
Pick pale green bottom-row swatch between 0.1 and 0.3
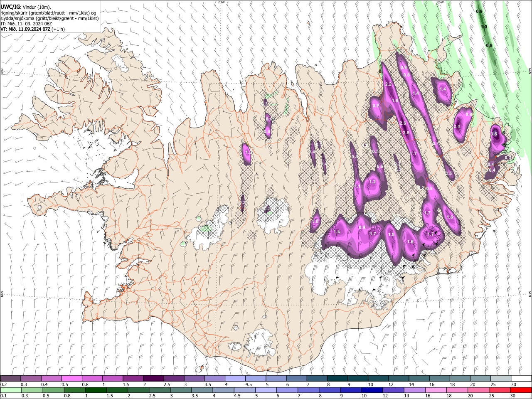pos(10,390)
